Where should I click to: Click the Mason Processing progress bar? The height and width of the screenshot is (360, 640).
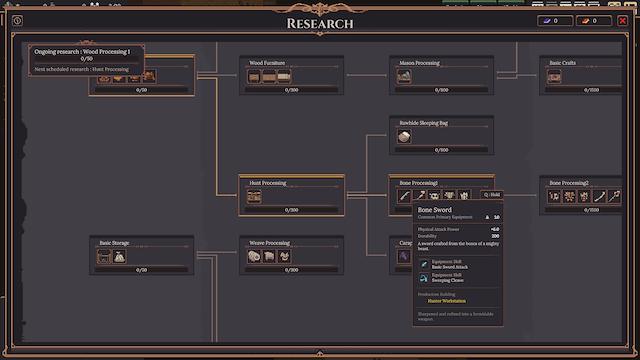441,90
